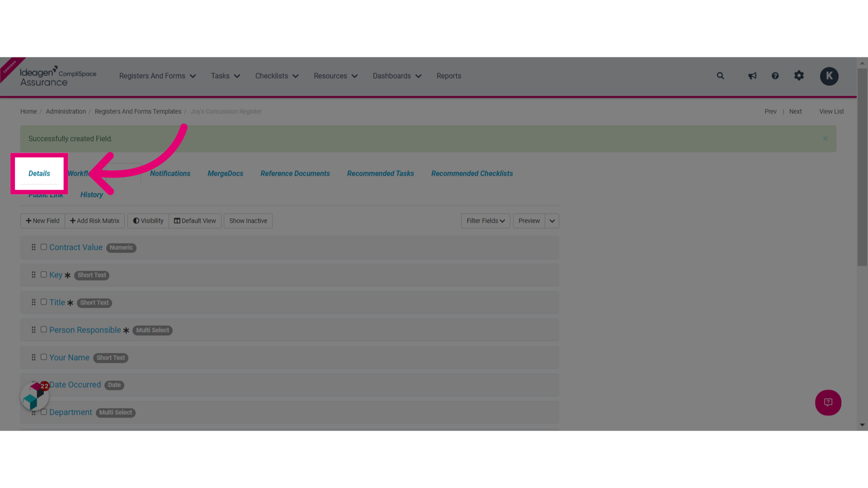Tick the Contract Value checkbox
This screenshot has width=868, height=488.
pyautogui.click(x=44, y=247)
